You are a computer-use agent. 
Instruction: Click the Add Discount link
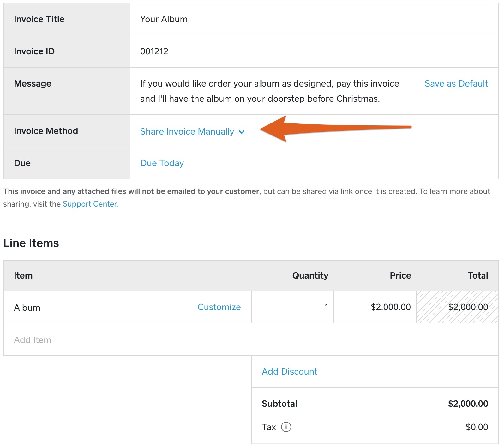[290, 371]
